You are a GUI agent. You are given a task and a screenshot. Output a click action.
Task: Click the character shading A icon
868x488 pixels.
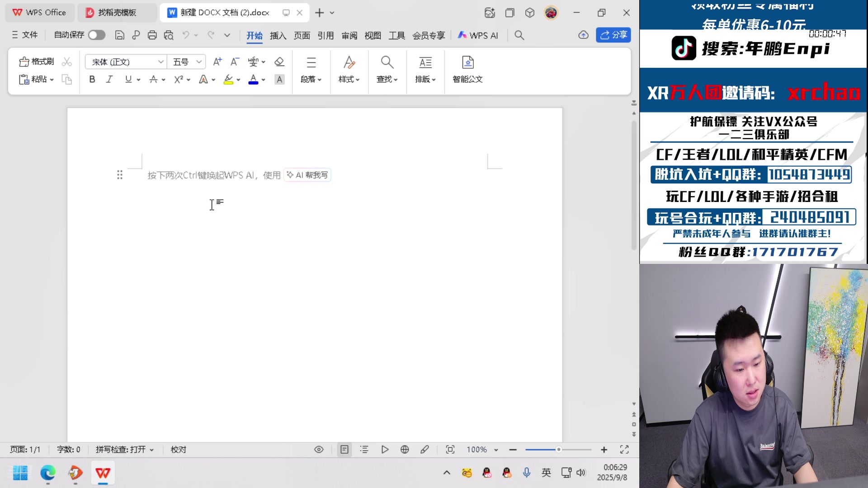[x=279, y=80]
